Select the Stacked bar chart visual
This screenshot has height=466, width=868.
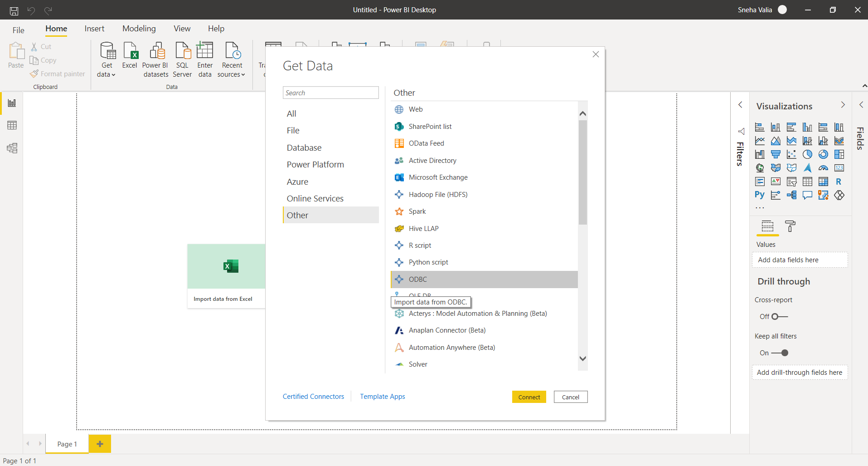pos(760,127)
